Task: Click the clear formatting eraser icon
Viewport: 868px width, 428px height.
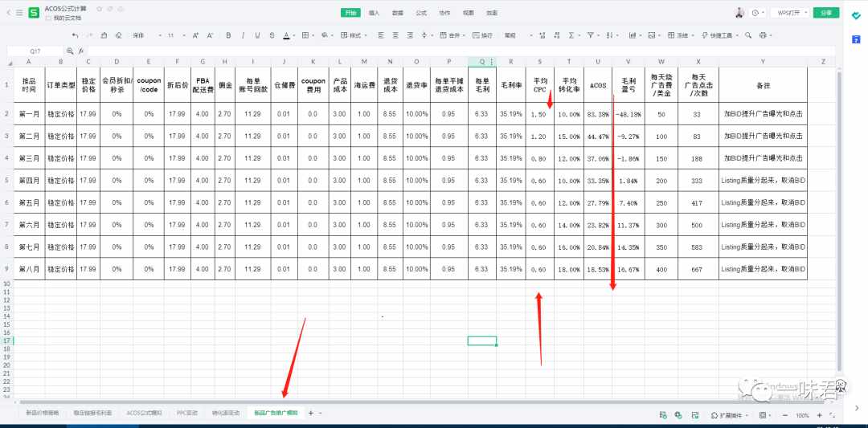Action: [x=118, y=35]
